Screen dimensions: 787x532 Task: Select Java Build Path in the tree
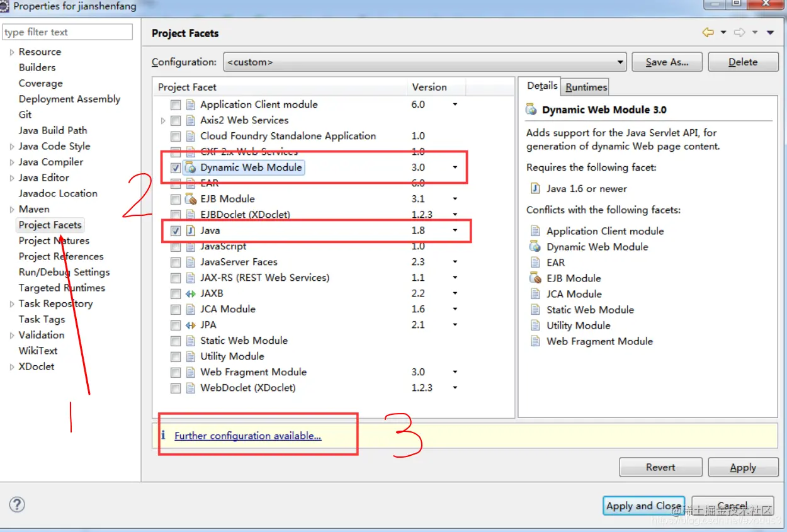click(53, 130)
